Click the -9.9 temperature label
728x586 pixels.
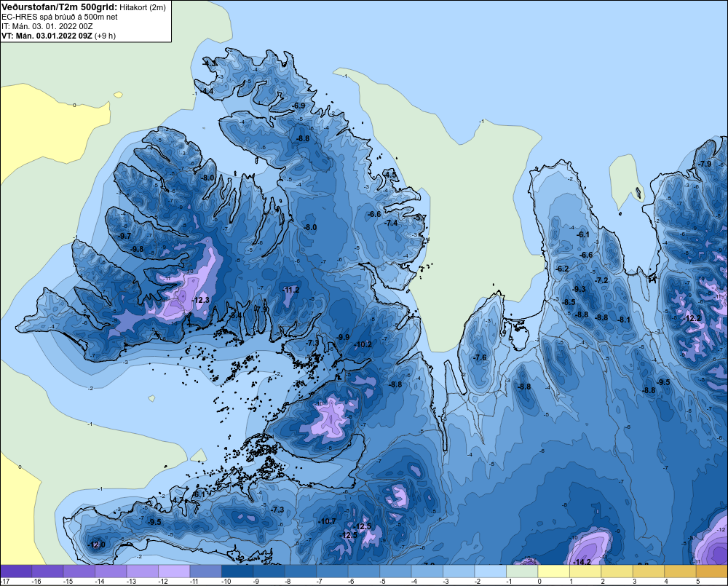point(343,337)
